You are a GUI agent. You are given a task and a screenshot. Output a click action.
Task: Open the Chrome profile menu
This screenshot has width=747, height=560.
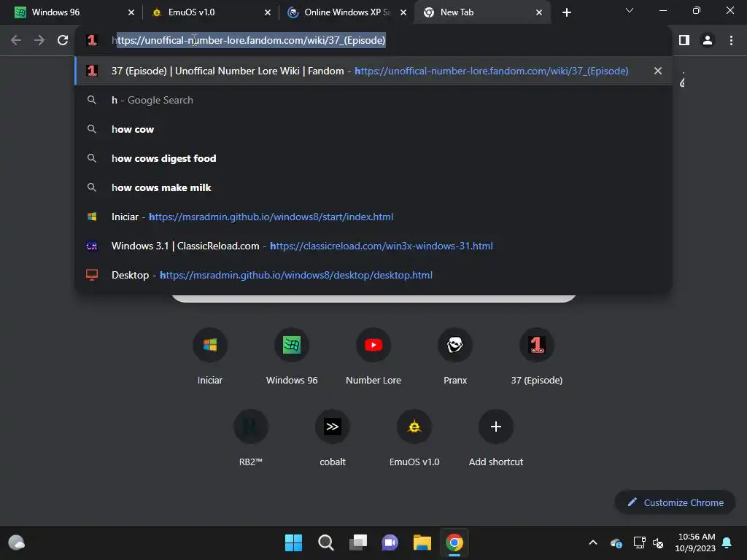pyautogui.click(x=708, y=41)
